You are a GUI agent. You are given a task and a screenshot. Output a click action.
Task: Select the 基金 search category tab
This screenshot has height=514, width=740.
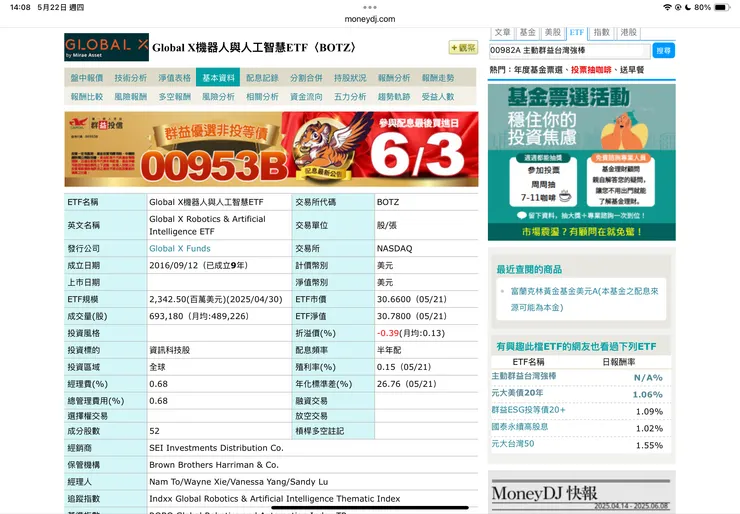point(527,33)
